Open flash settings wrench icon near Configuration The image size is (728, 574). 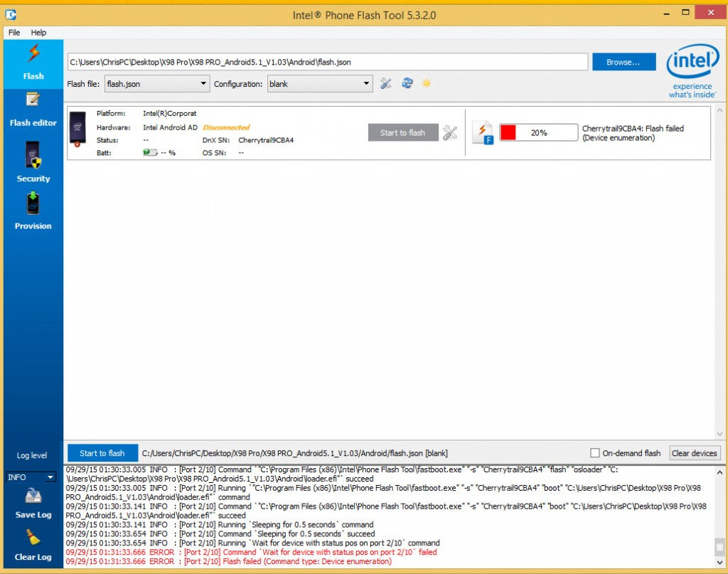point(386,84)
